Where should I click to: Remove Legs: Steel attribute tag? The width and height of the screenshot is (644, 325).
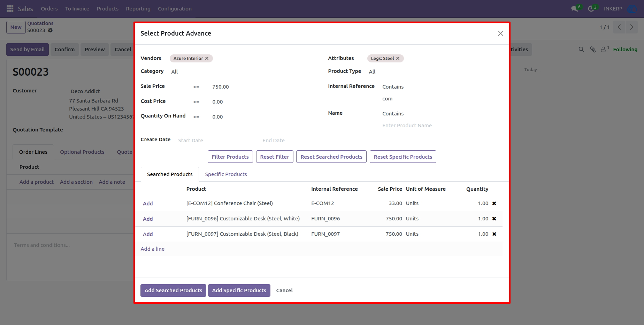pyautogui.click(x=398, y=59)
